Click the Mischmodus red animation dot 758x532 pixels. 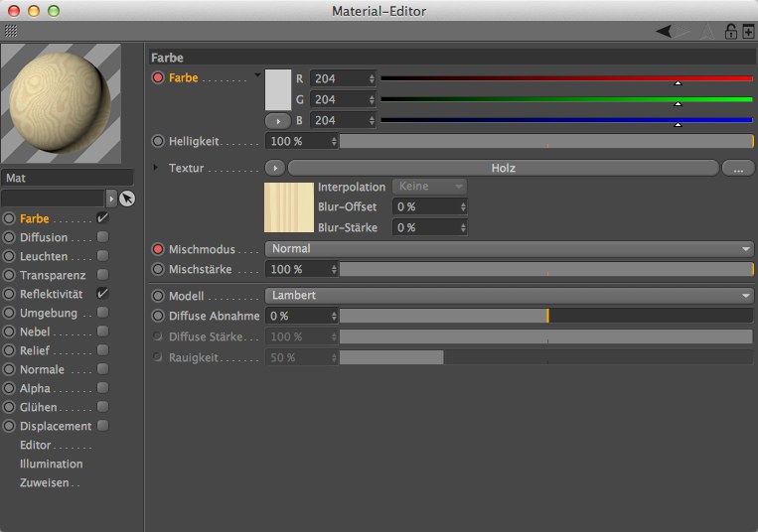click(158, 249)
